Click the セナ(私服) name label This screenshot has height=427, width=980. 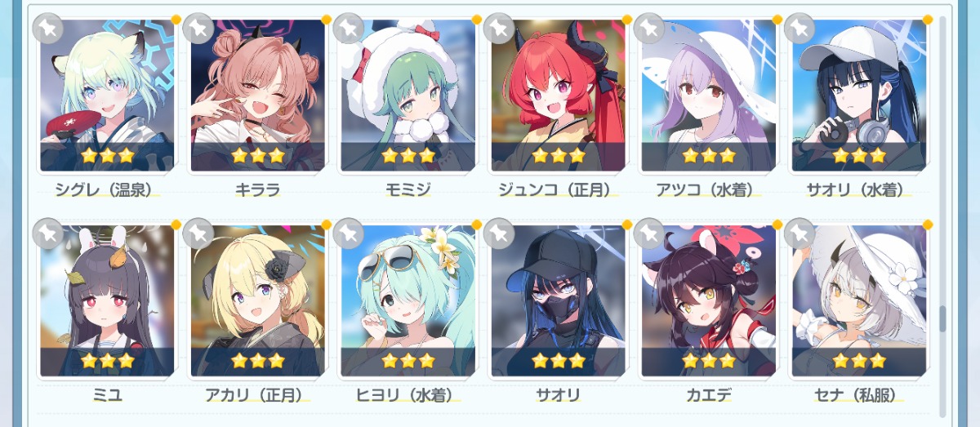pos(858,396)
